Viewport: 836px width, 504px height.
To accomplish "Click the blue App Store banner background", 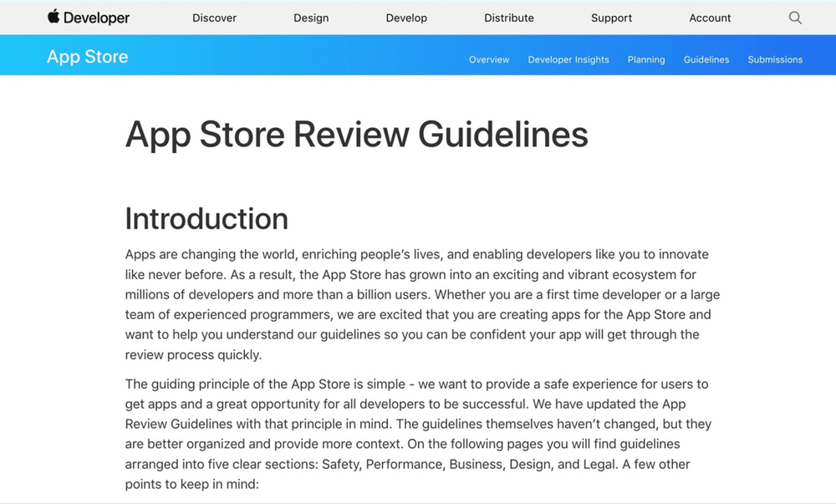I will coord(293,55).
